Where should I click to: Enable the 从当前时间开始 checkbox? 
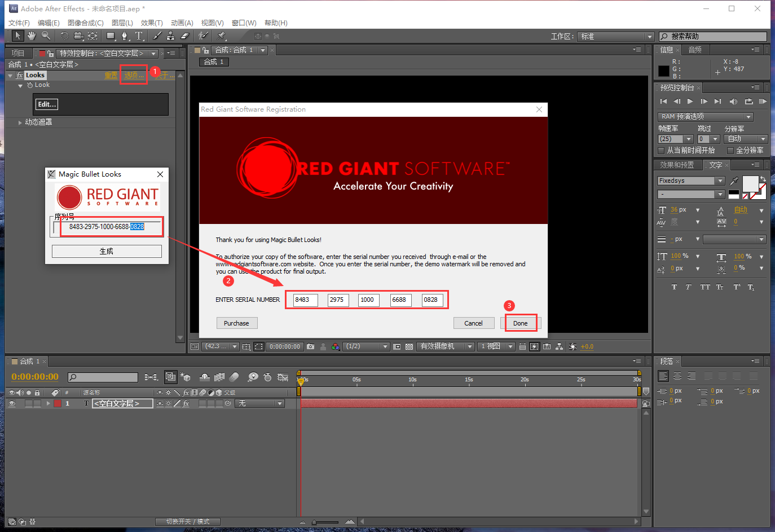tap(661, 151)
